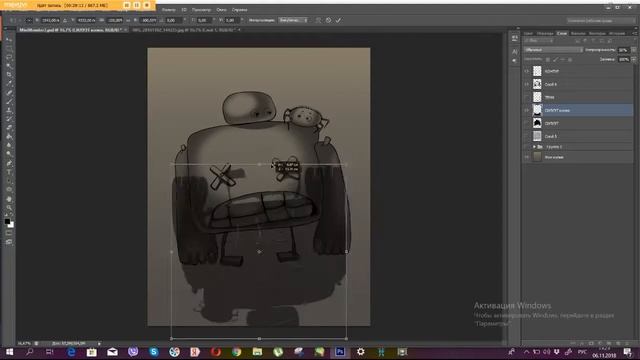The height and width of the screenshot is (360, 640).
Task: Switch to the История panel tab
Action: (617, 33)
